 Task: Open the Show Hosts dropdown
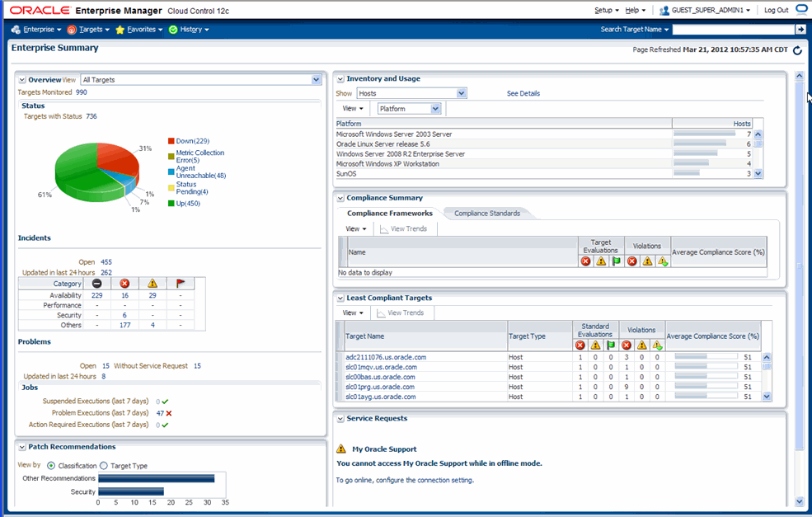[x=462, y=93]
